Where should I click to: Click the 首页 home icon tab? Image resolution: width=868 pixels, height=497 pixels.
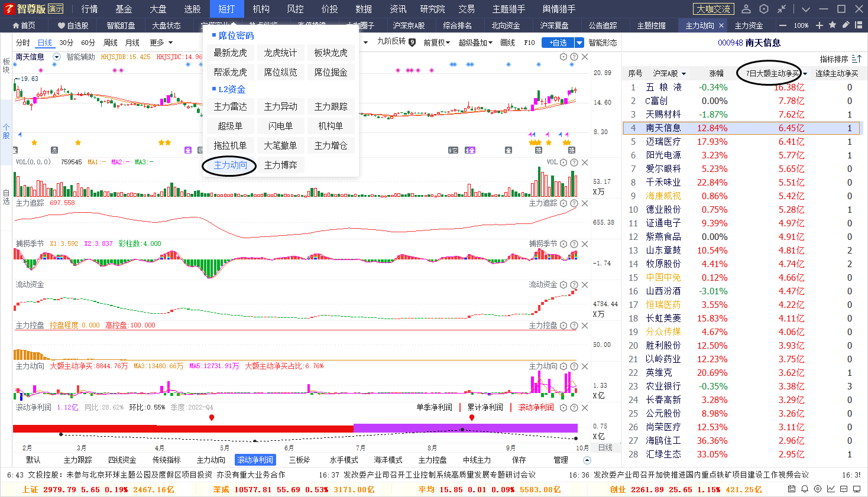coord(24,25)
